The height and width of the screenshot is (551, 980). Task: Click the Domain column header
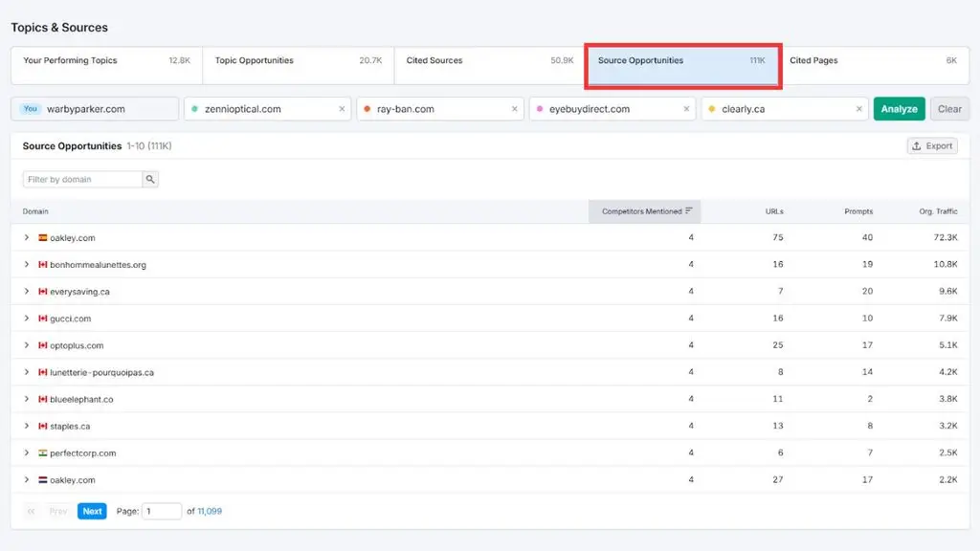[35, 211]
